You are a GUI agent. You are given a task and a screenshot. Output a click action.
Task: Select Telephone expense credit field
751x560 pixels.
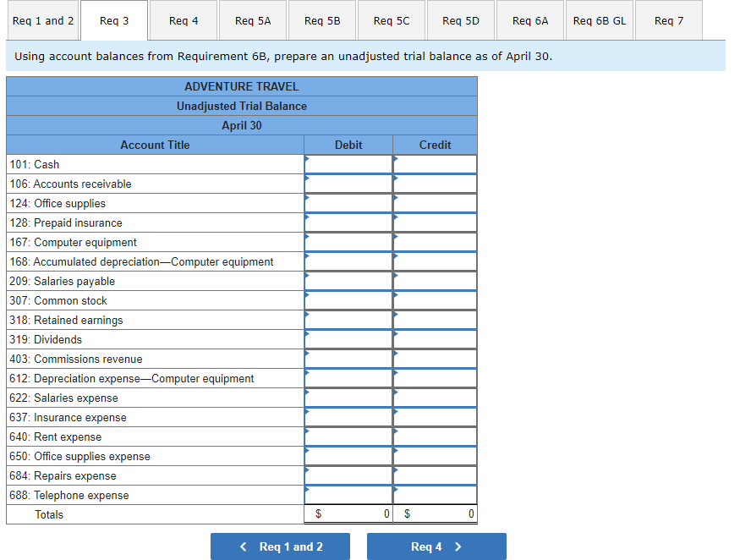coord(435,496)
